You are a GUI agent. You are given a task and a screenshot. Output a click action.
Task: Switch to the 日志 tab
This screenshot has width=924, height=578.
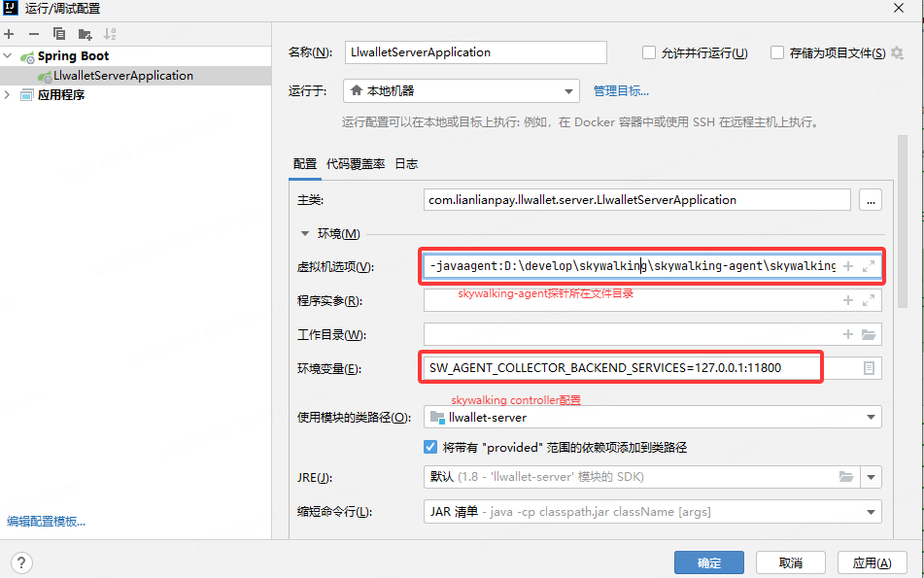(406, 164)
